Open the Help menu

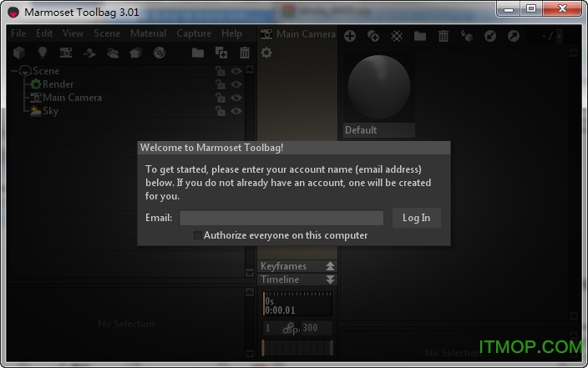pos(231,33)
